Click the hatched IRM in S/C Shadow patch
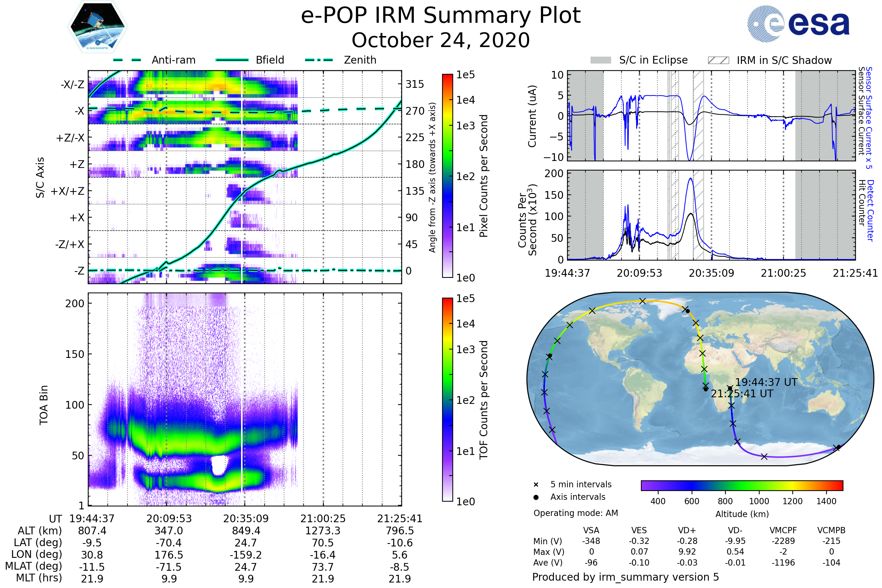Screen dimensions: 882x588 (718, 60)
